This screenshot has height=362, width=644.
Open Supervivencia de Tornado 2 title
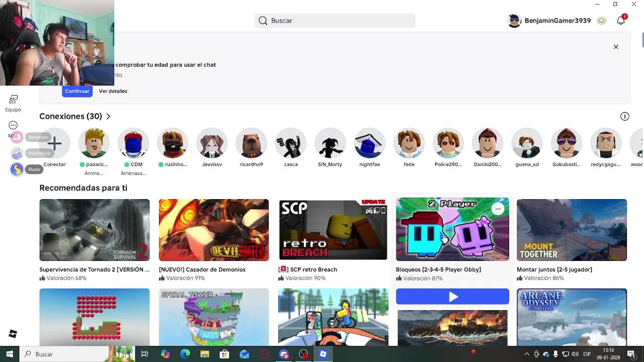click(x=95, y=269)
